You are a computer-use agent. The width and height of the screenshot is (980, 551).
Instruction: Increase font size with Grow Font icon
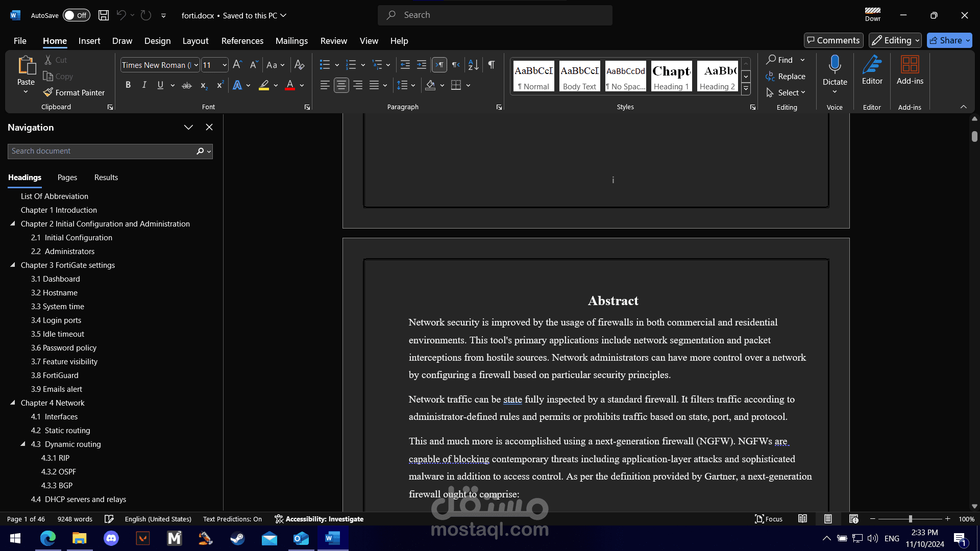237,65
